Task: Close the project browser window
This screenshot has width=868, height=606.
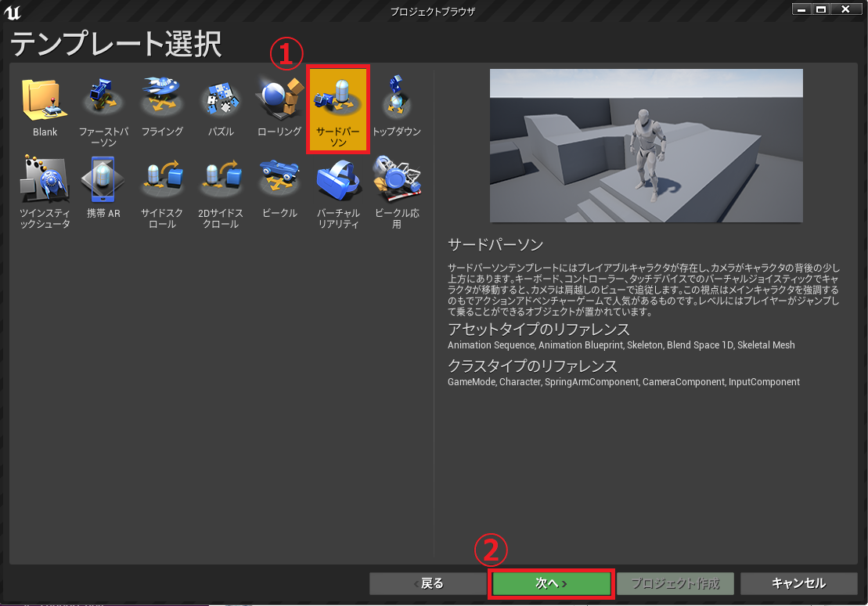Action: [845, 9]
